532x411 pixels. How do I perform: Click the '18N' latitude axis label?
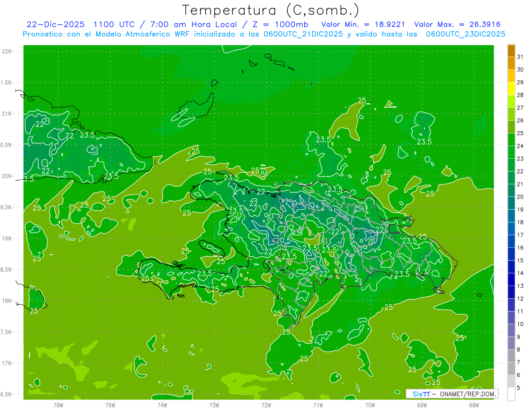[x=6, y=301]
